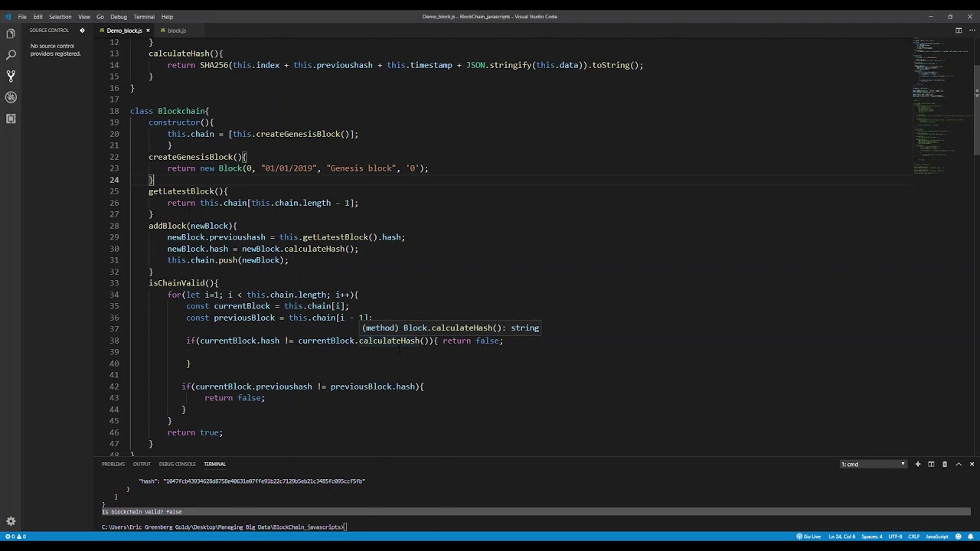Close the terminal panel
The height and width of the screenshot is (551, 980).
coord(972,464)
